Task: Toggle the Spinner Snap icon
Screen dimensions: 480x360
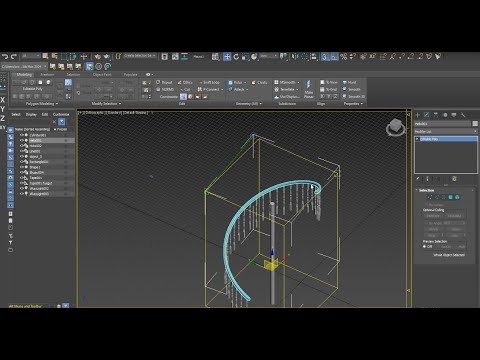Action: (x=352, y=56)
